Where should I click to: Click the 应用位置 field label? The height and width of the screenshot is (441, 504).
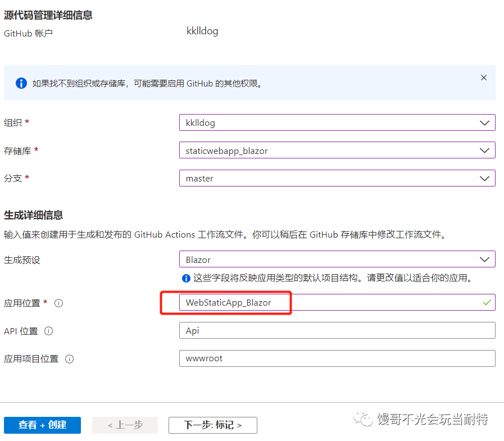22,303
